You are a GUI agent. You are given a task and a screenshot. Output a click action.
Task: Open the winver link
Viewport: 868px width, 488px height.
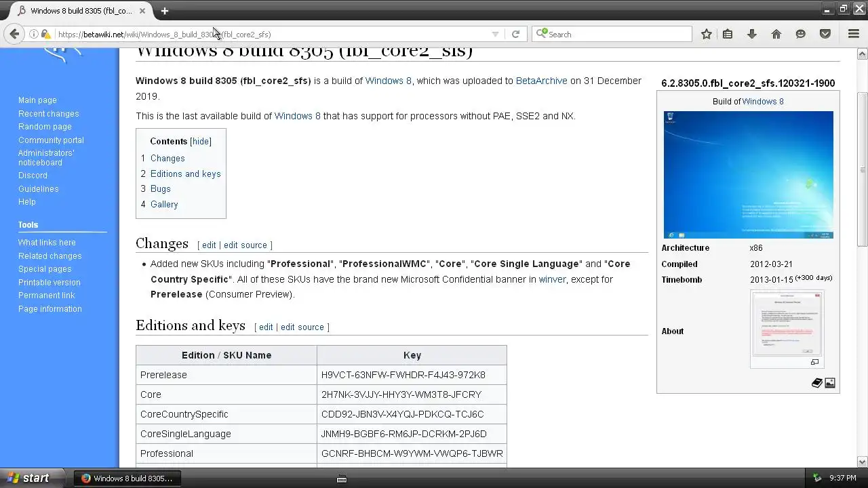[x=552, y=279]
